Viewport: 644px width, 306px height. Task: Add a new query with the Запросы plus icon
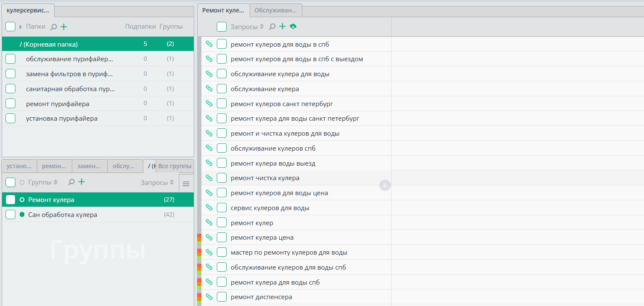point(282,27)
